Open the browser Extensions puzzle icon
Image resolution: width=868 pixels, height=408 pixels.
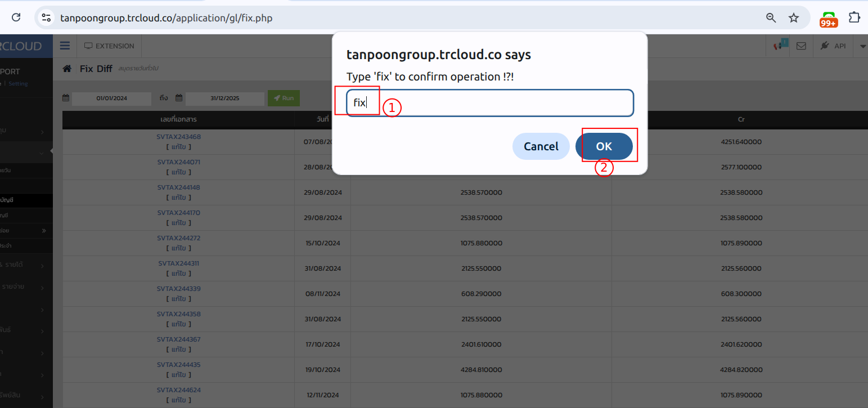point(854,17)
